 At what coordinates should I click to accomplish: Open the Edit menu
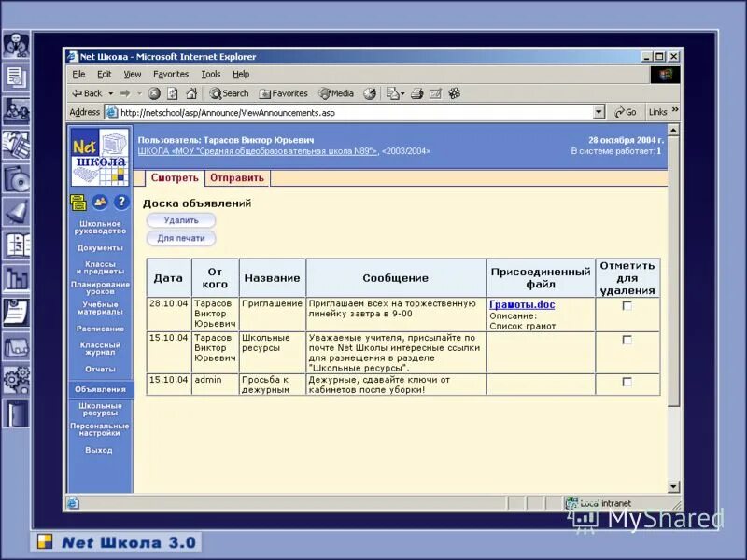(104, 74)
